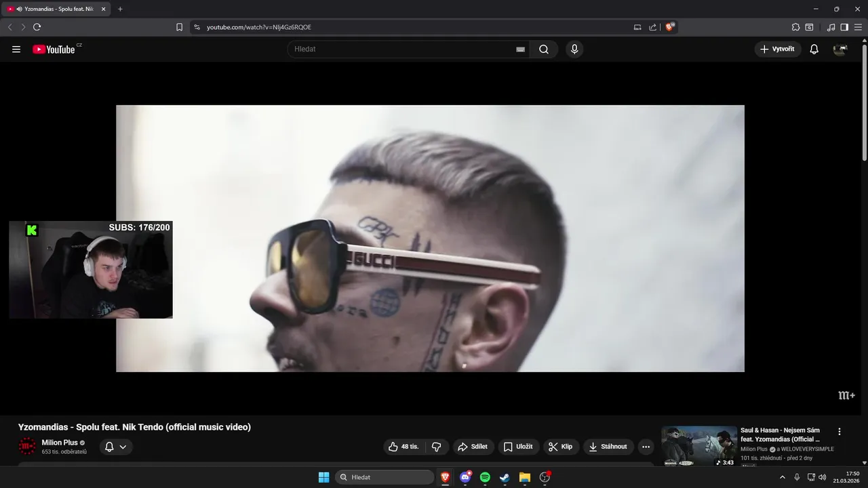Open more actions ellipsis under the video
Image resolution: width=868 pixels, height=488 pixels.
coord(646,447)
